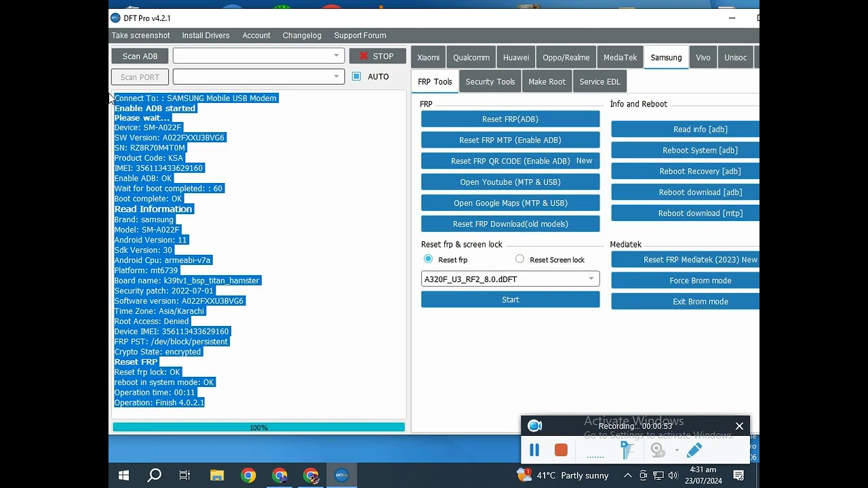Screen dimensions: 868x488
Task: Click the volume icon in system tray
Action: [x=673, y=475]
